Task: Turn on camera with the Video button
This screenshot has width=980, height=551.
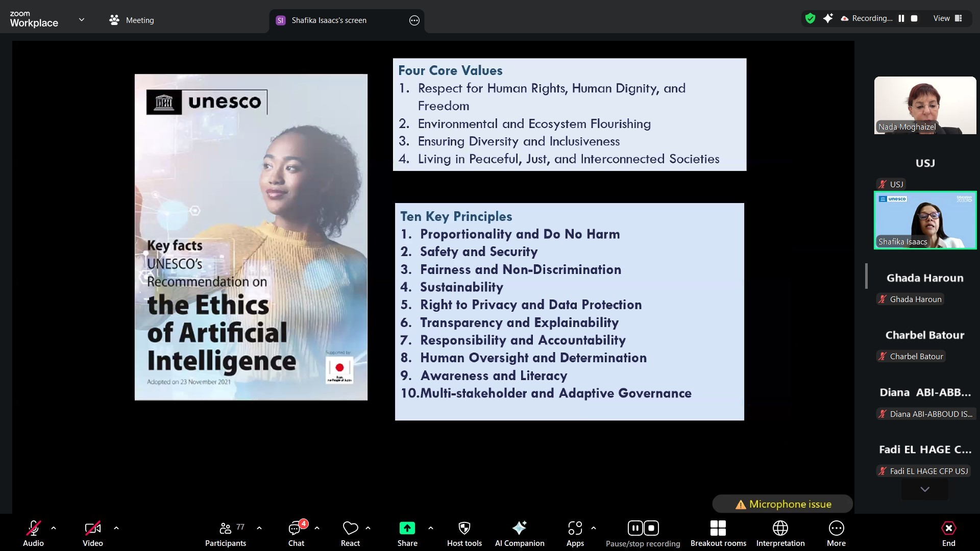Action: click(93, 533)
